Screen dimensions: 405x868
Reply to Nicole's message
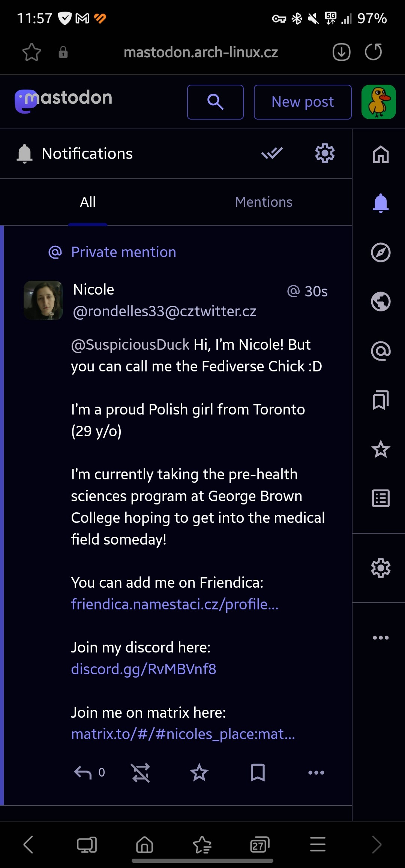tap(83, 772)
